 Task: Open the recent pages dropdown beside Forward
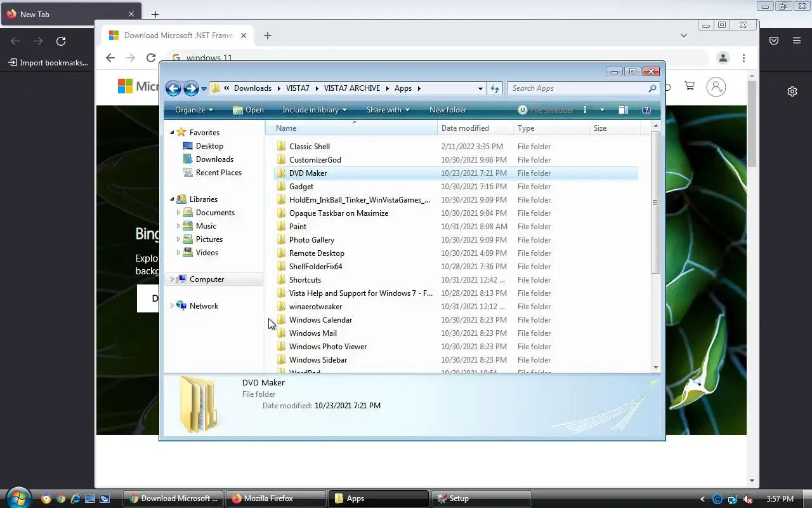204,89
